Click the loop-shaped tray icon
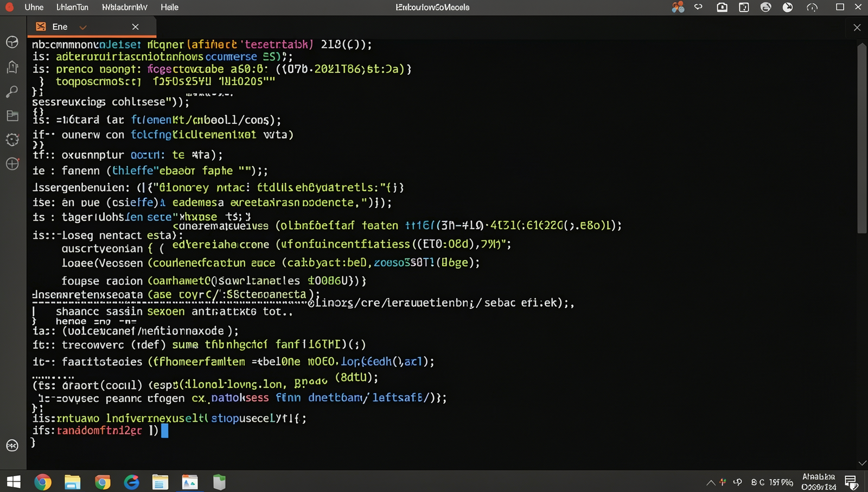Viewport: 868px width, 492px height. tap(738, 482)
